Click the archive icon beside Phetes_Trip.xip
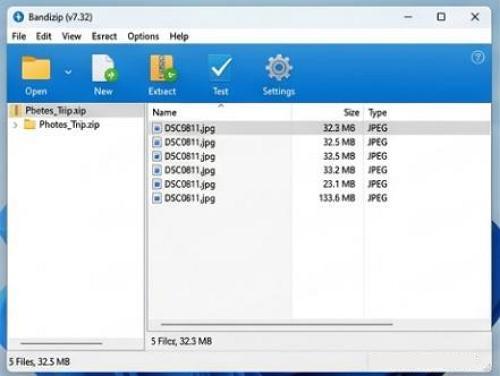Screen dimensions: 500x376 click(15, 111)
